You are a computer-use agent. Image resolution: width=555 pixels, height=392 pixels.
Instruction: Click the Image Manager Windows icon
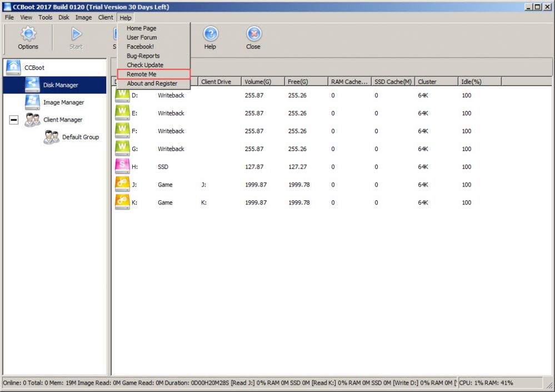point(33,102)
